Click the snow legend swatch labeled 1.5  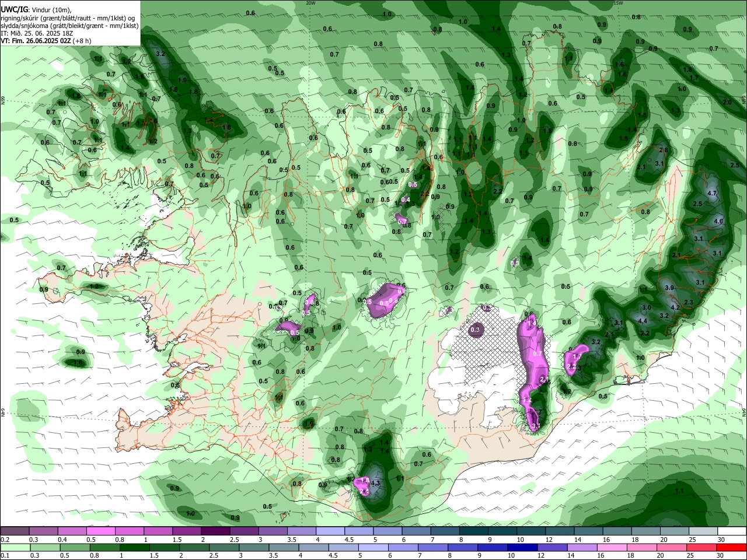(x=187, y=531)
